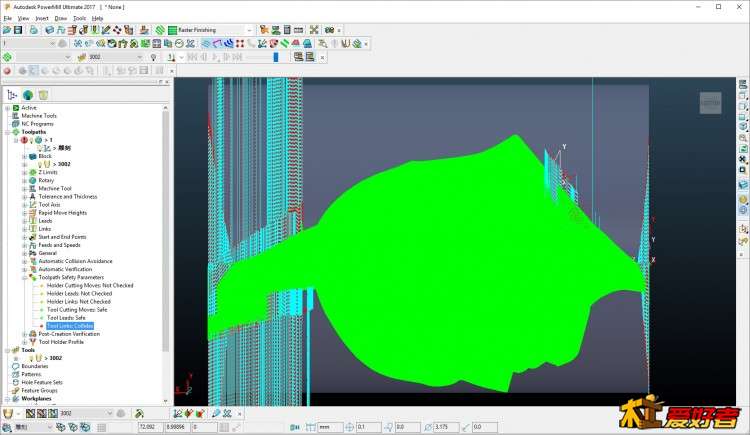Select the Links tree item

[x=44, y=229]
